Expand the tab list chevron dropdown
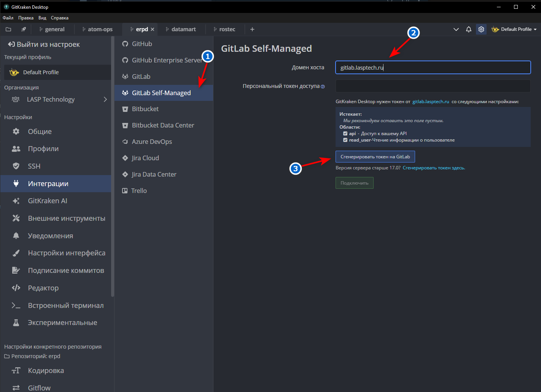This screenshot has height=392, width=541. pyautogui.click(x=456, y=29)
